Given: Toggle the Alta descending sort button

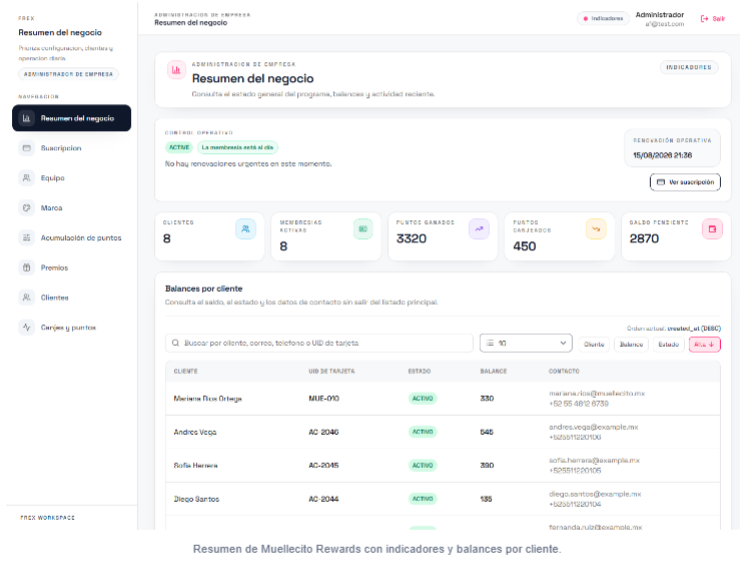Looking at the screenshot, I should (705, 344).
